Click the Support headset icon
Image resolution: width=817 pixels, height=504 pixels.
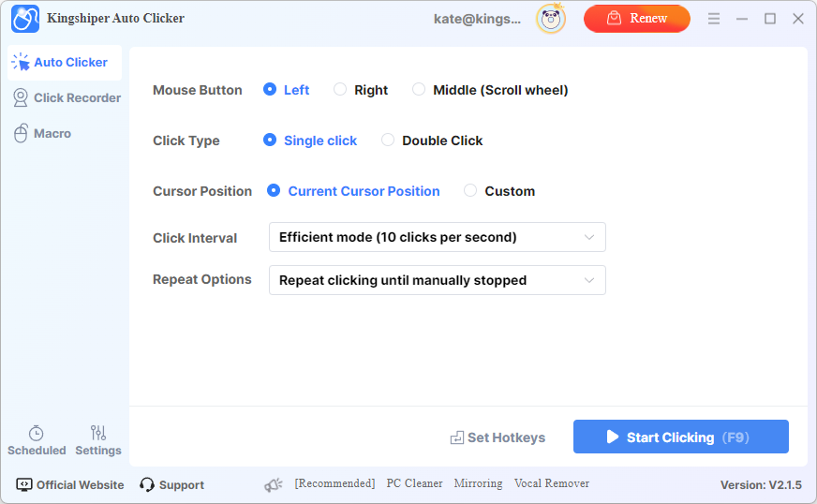[x=147, y=484]
